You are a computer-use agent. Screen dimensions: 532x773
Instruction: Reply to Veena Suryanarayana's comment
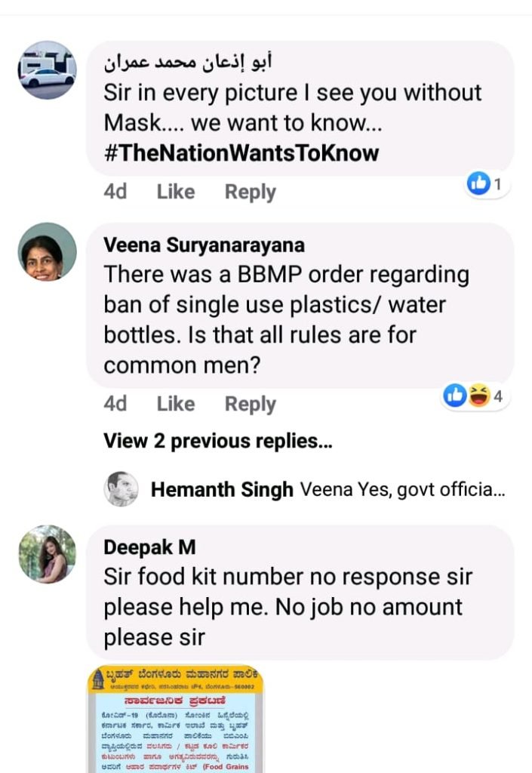pyautogui.click(x=250, y=404)
